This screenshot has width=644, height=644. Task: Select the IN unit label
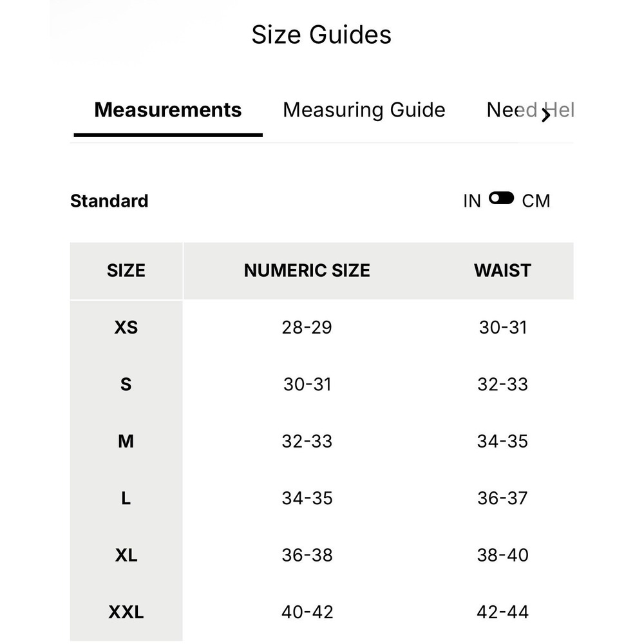pyautogui.click(x=472, y=201)
